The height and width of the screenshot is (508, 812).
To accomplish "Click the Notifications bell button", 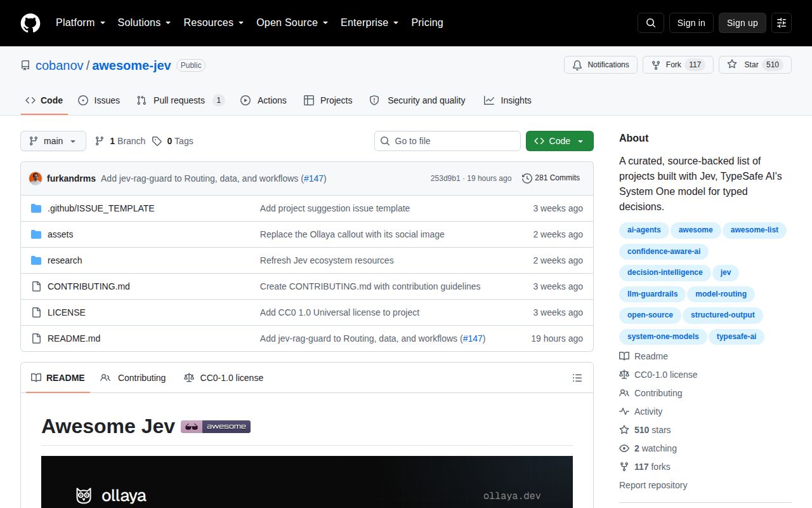I will click(x=601, y=65).
